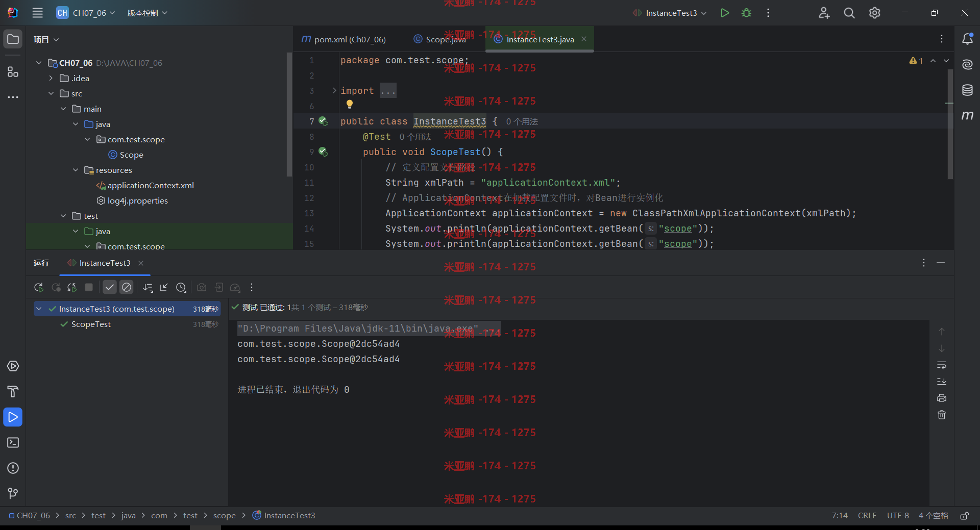
Task: Run InstanceTest3 with the green play button
Action: tap(725, 13)
